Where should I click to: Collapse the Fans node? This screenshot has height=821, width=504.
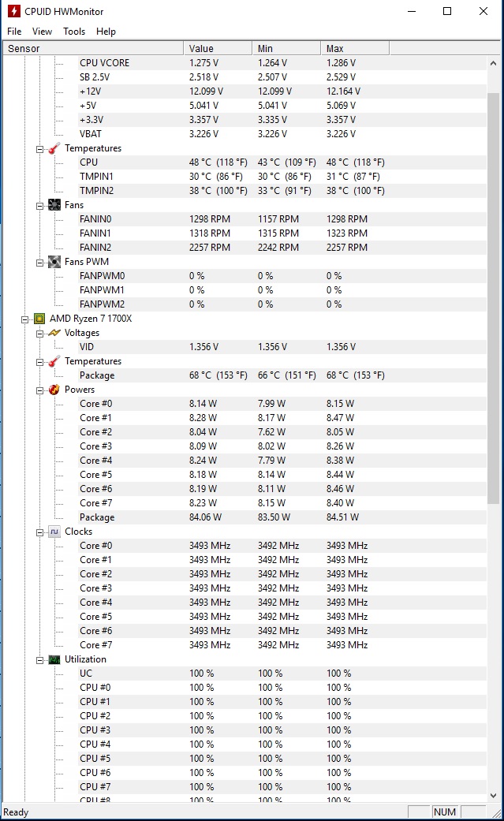click(x=39, y=206)
